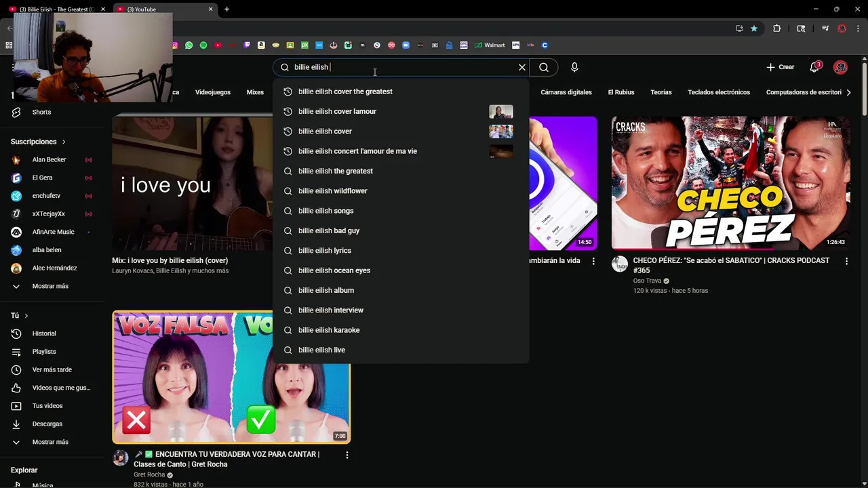Bookmark this page with the star
The width and height of the screenshot is (868, 488).
pos(753,28)
